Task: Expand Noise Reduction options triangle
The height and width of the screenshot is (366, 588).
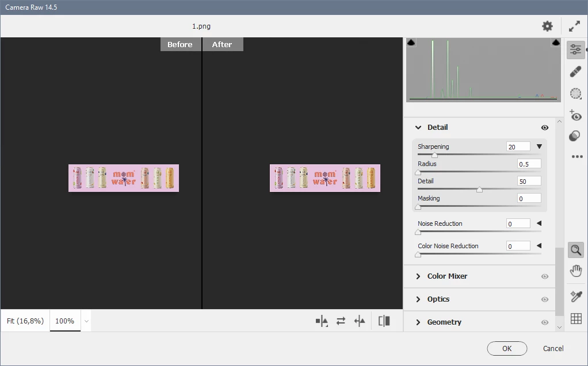Action: [539, 224]
